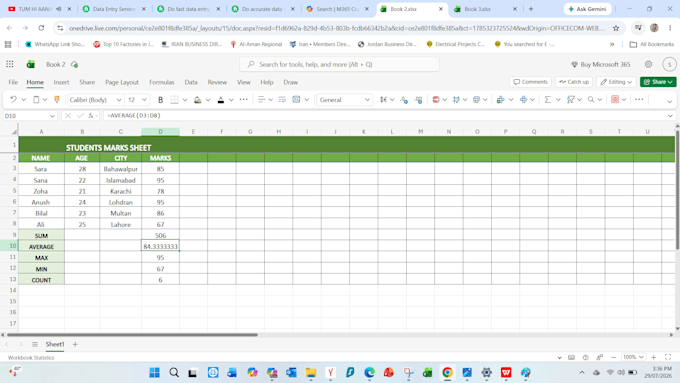Click the Borders icon
The image size is (680, 383).
(x=174, y=100)
